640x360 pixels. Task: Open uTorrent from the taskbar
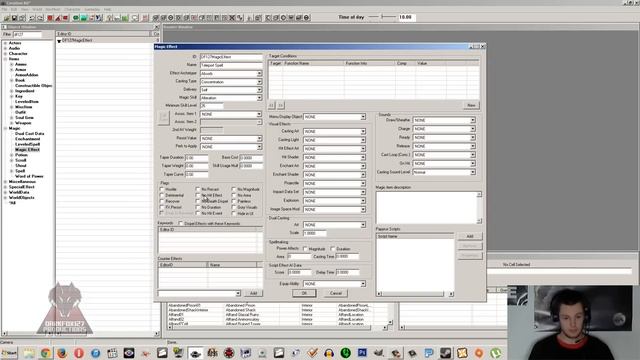496,353
